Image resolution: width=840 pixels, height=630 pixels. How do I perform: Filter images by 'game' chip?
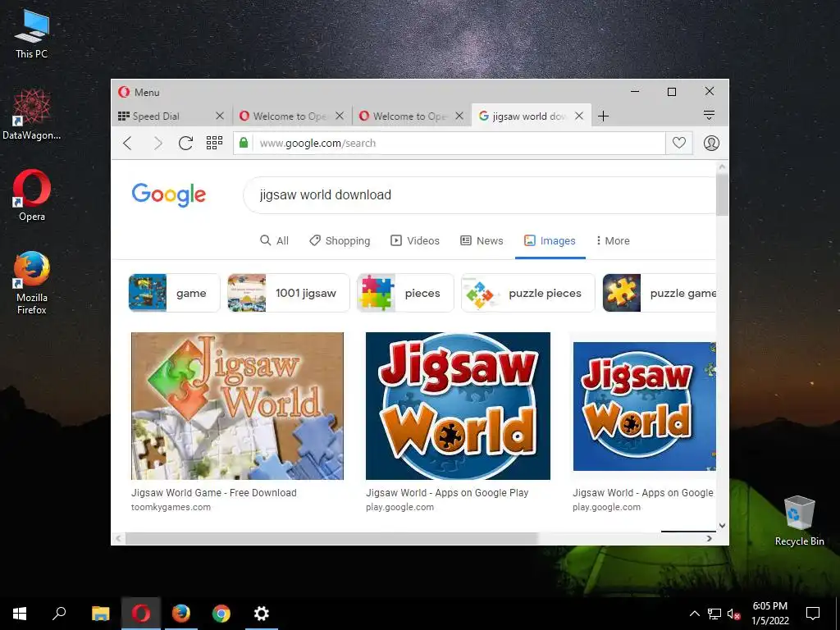tap(174, 293)
